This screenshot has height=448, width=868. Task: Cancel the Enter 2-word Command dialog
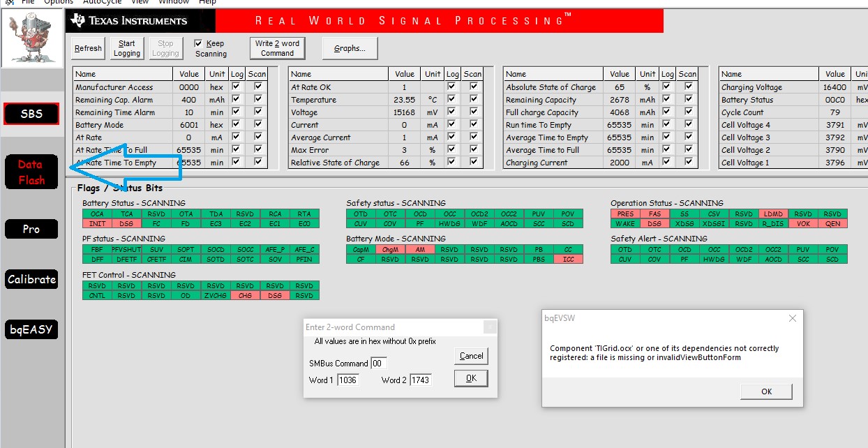click(x=471, y=355)
